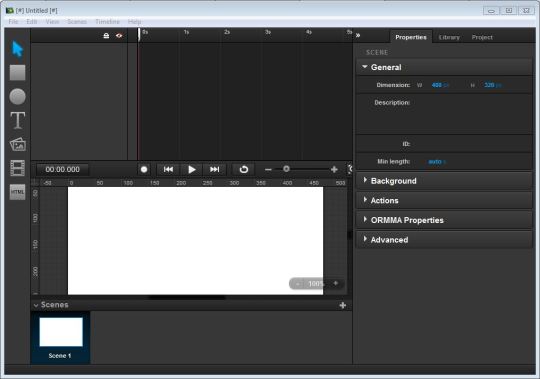Expand the ORMMA Properties section
The width and height of the screenshot is (540, 379).
coord(444,220)
